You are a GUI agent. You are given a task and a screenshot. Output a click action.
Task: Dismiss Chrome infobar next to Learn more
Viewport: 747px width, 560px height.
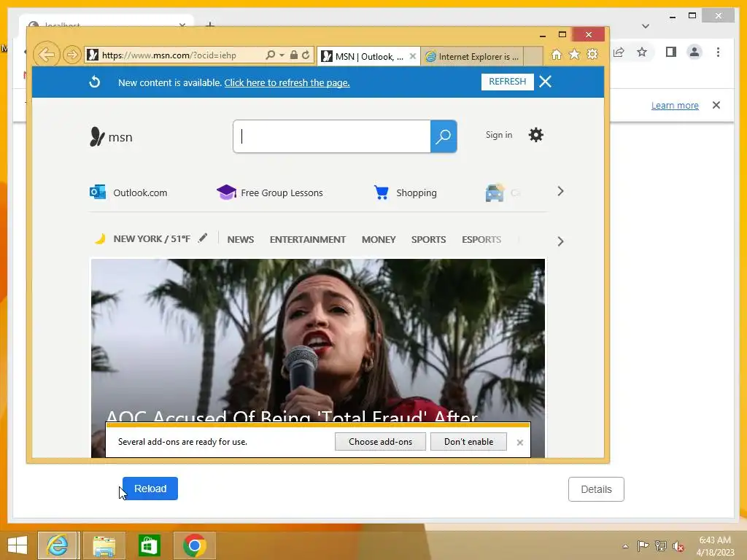click(716, 105)
